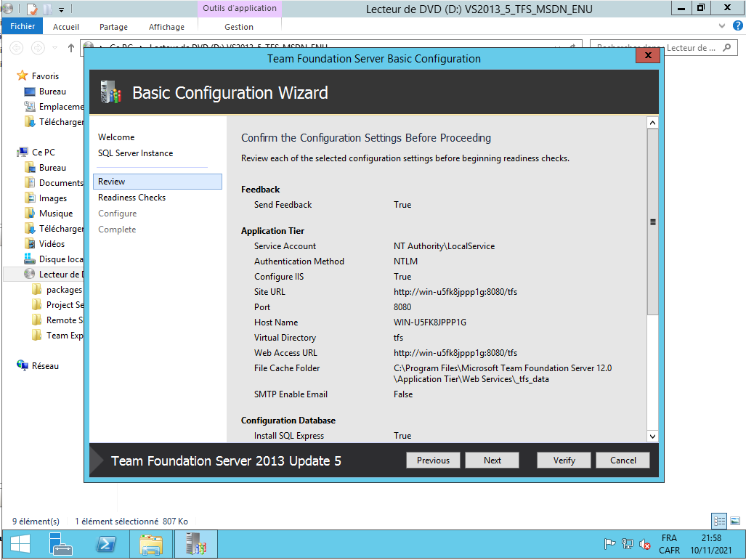Open the Fichier ribbon tab
Image resolution: width=746 pixels, height=560 pixels.
click(23, 27)
